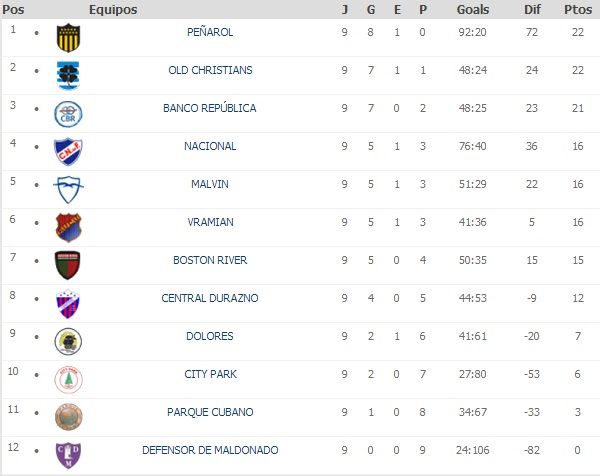This screenshot has width=600, height=476.
Task: Click the Defensor de Maldonado purple shield
Action: click(68, 455)
